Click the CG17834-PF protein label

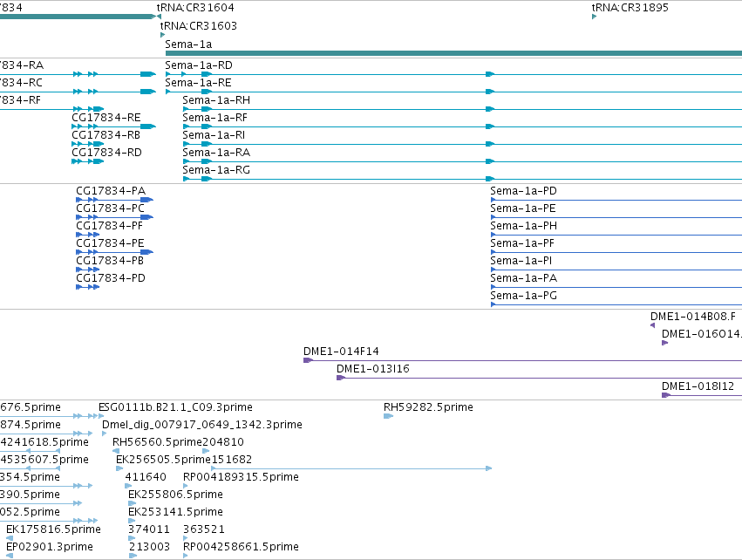109,226
